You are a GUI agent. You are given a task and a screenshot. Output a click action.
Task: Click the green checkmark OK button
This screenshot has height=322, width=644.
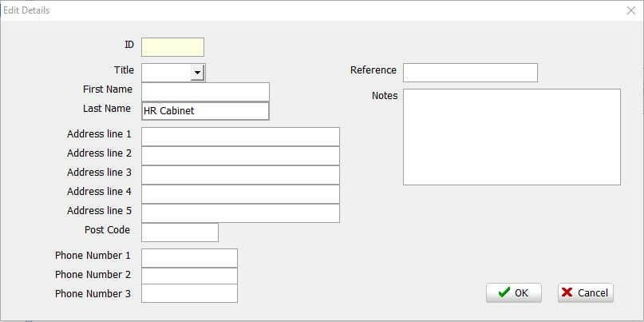513,292
